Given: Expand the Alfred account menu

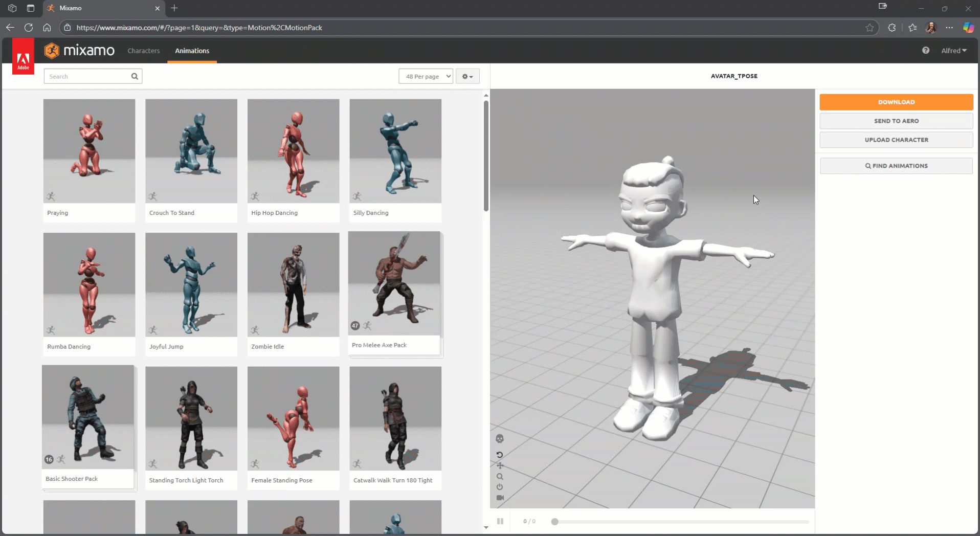Looking at the screenshot, I should (953, 51).
